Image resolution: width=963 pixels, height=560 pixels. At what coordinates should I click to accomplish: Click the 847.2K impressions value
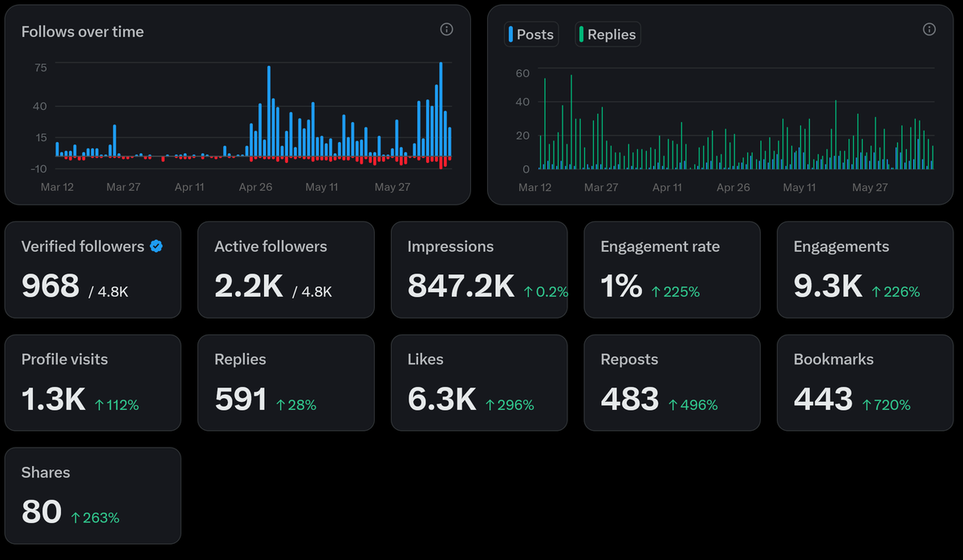pos(461,286)
